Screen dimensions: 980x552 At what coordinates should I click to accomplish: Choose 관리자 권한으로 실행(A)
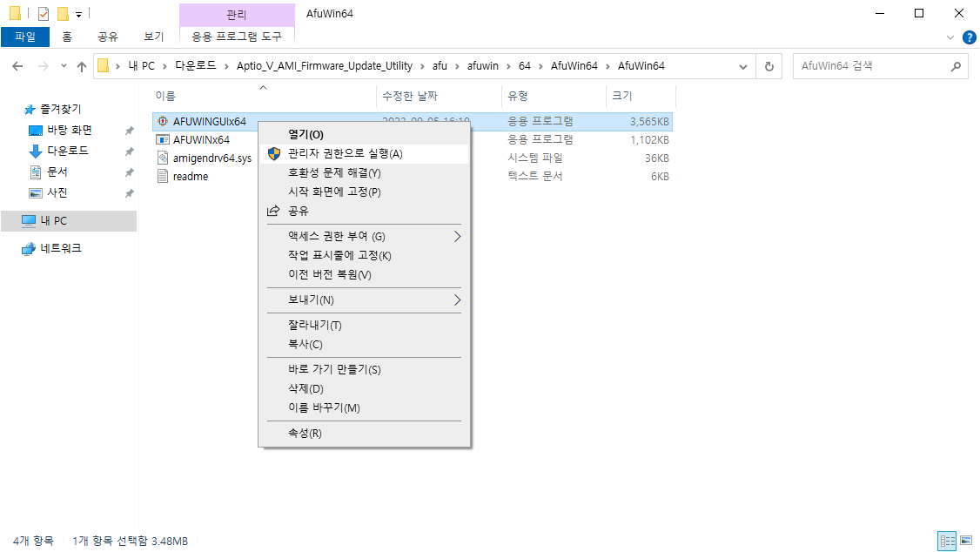pyautogui.click(x=365, y=154)
